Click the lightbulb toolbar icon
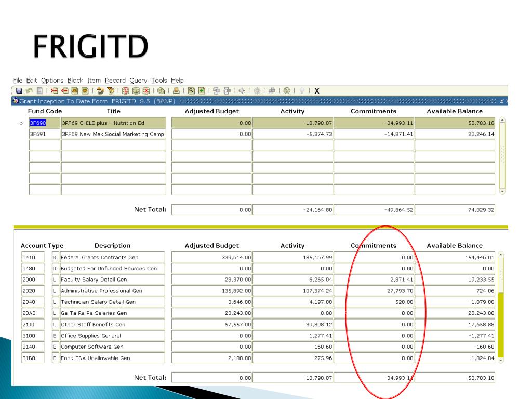Image resolution: width=532 pixels, height=399 pixels. tap(302, 90)
